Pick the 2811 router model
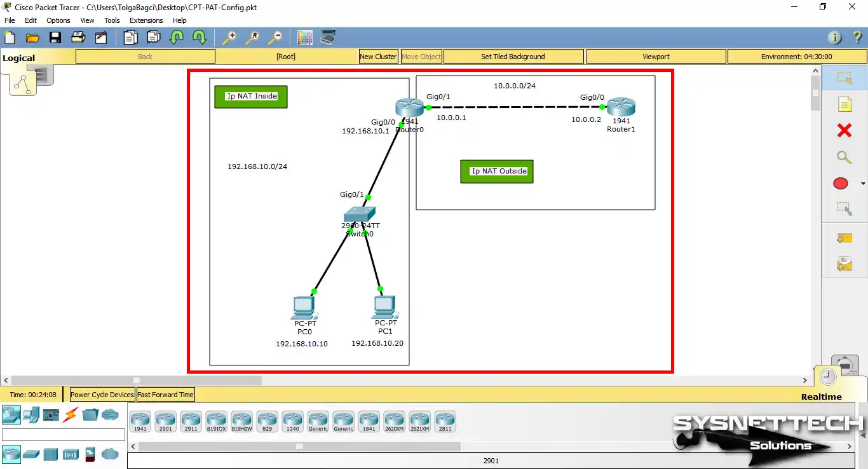This screenshot has width=868, height=469. click(x=445, y=421)
